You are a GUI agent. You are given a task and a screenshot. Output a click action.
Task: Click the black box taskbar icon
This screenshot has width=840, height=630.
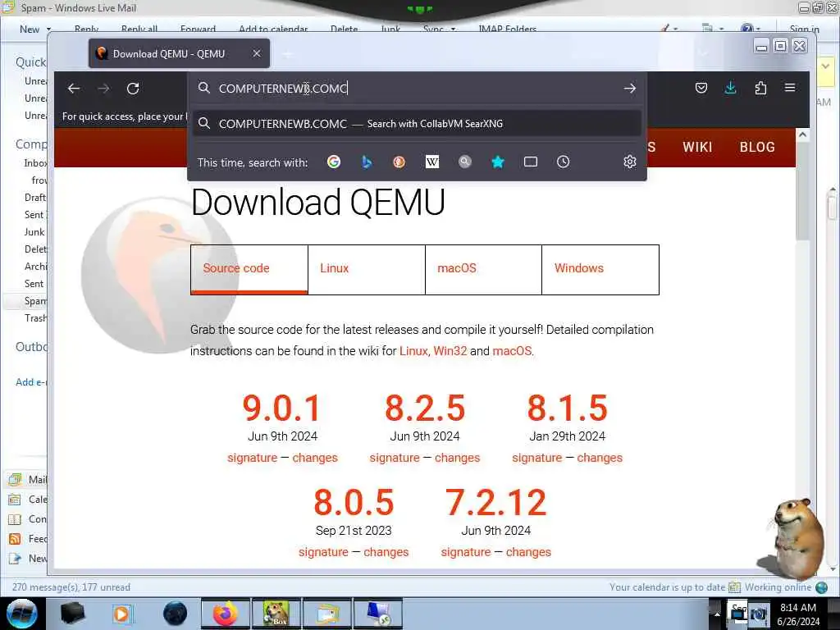pos(72,614)
